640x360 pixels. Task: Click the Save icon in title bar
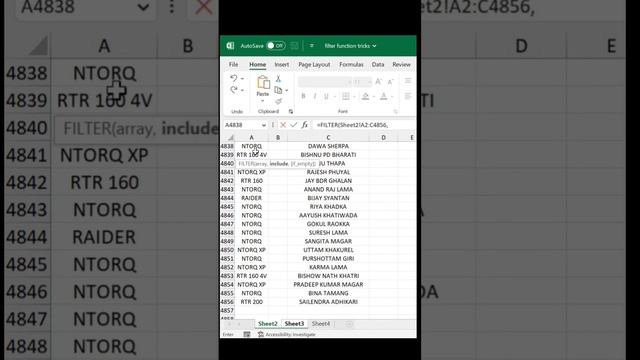click(x=294, y=46)
